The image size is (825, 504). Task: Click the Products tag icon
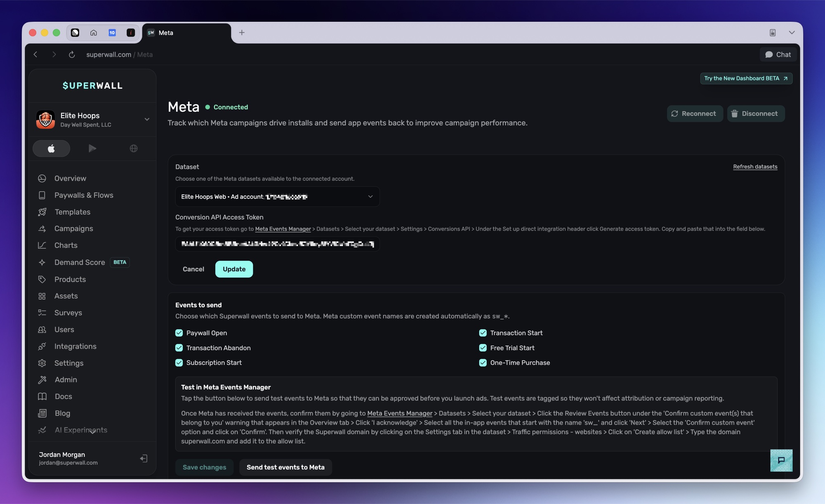[x=42, y=280]
